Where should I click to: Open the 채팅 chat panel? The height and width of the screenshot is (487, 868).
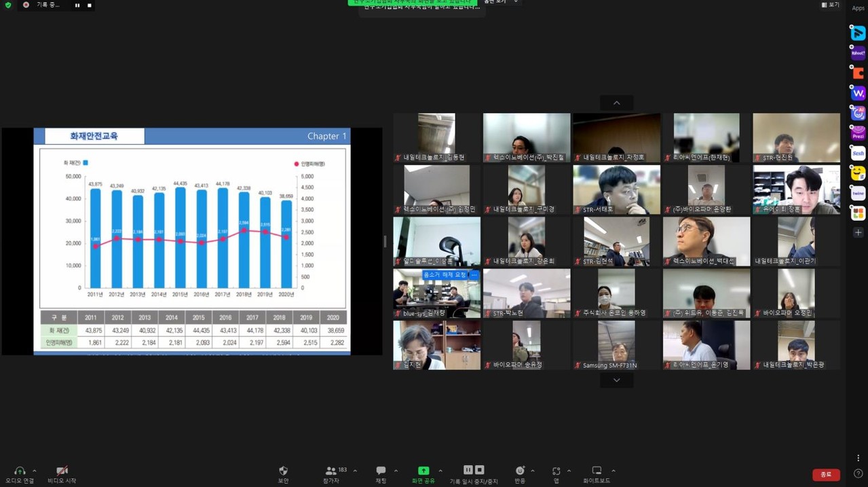[x=381, y=475]
